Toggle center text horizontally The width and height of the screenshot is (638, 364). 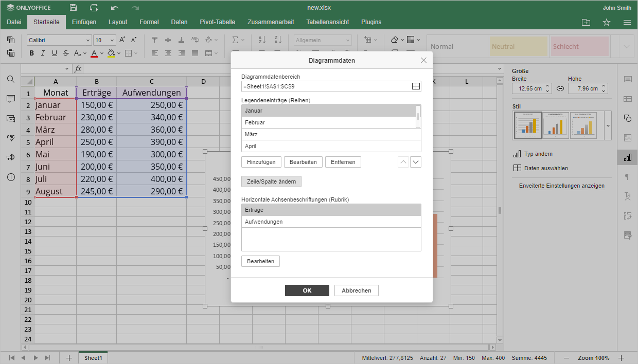point(168,53)
